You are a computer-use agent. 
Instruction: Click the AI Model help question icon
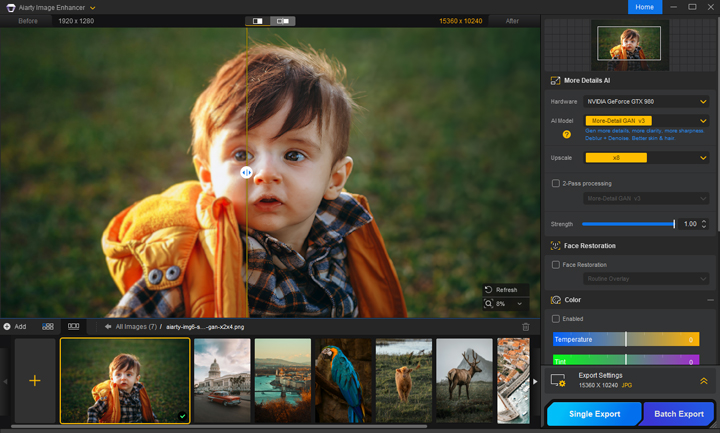coord(567,134)
